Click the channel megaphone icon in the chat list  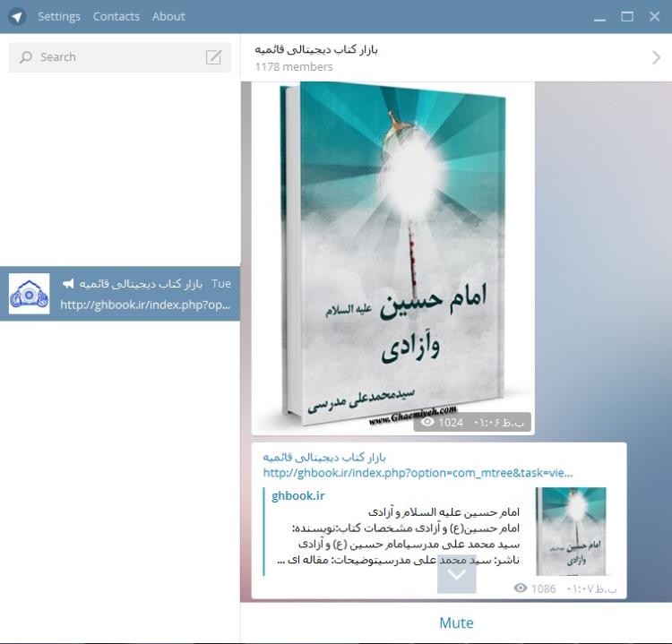click(68, 284)
